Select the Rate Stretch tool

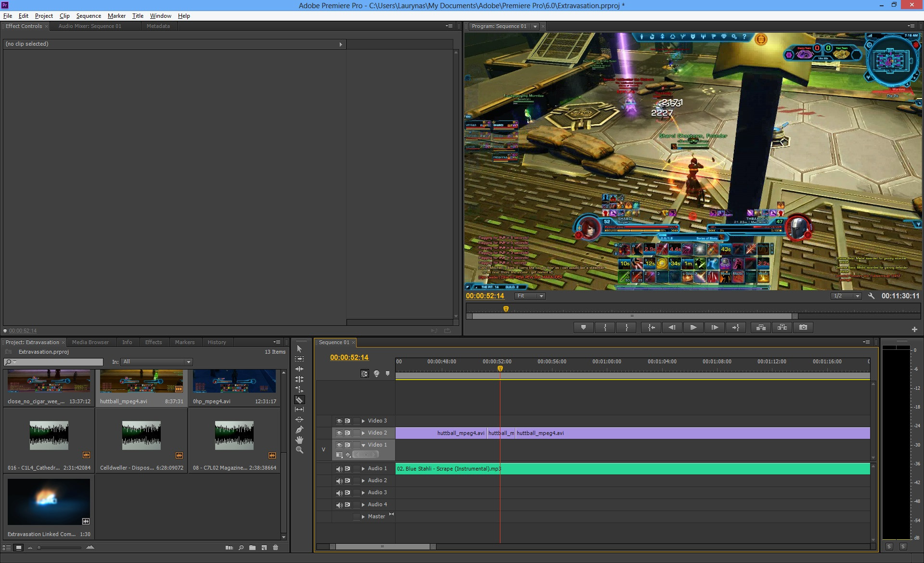(299, 389)
